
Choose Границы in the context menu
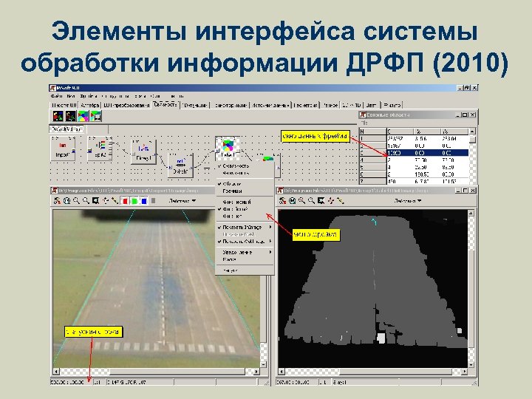(245, 191)
